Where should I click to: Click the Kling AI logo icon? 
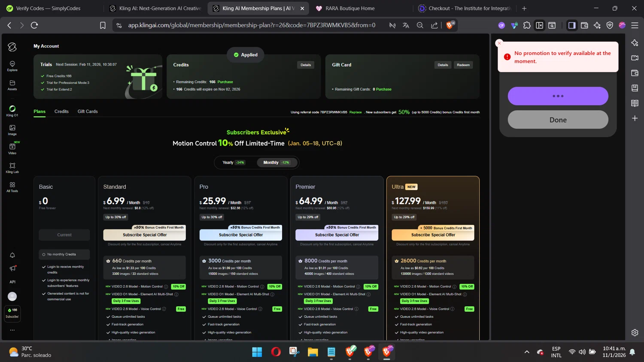click(x=12, y=47)
